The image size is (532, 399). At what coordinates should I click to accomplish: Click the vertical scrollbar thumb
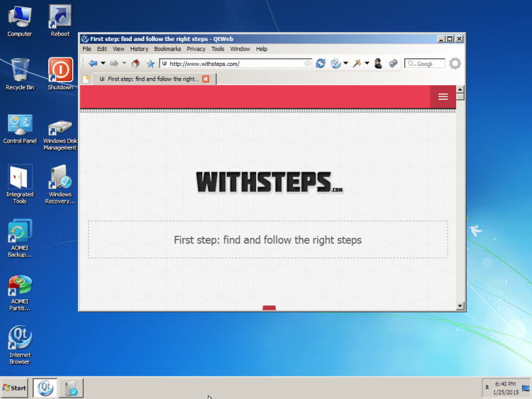pyautogui.click(x=460, y=96)
